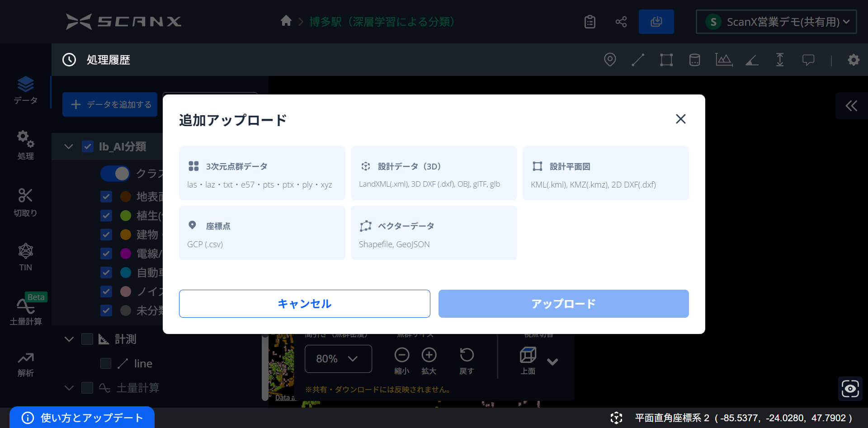Select the height measurement tool
The width and height of the screenshot is (868, 428).
tap(780, 60)
